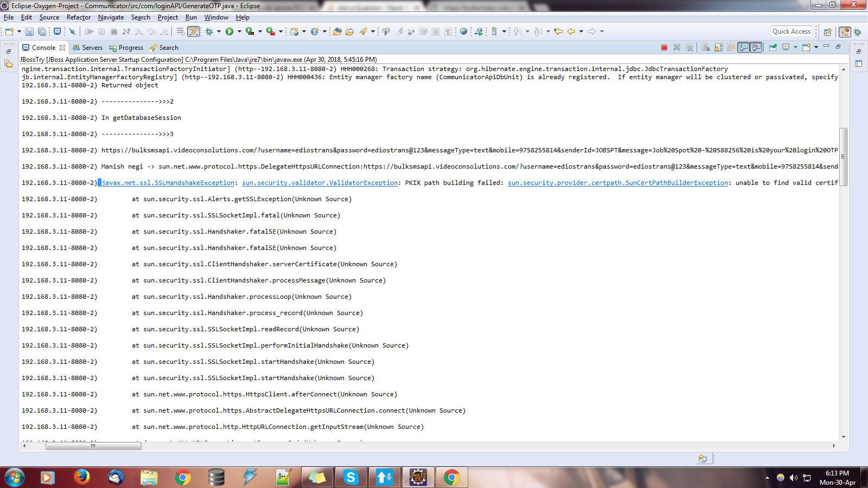Expand the Search toolbar dropdown arrow
Viewport: 868px width, 488px height.
[373, 31]
